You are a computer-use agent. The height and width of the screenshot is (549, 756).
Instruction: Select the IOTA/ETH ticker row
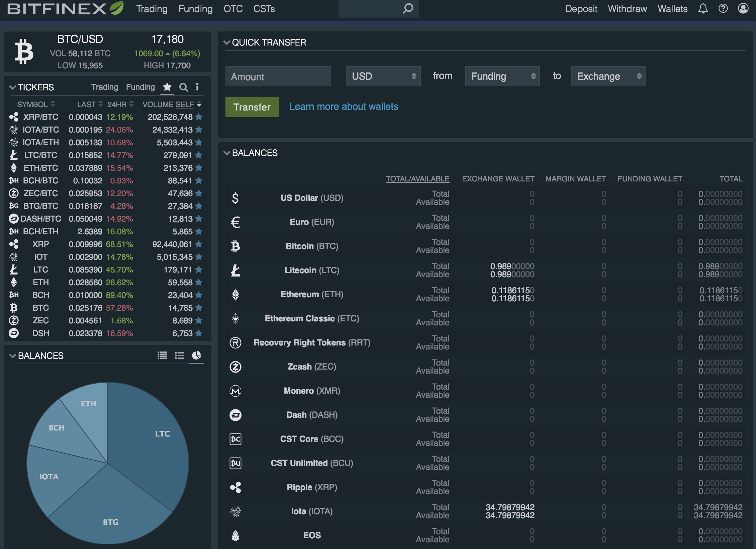point(106,142)
